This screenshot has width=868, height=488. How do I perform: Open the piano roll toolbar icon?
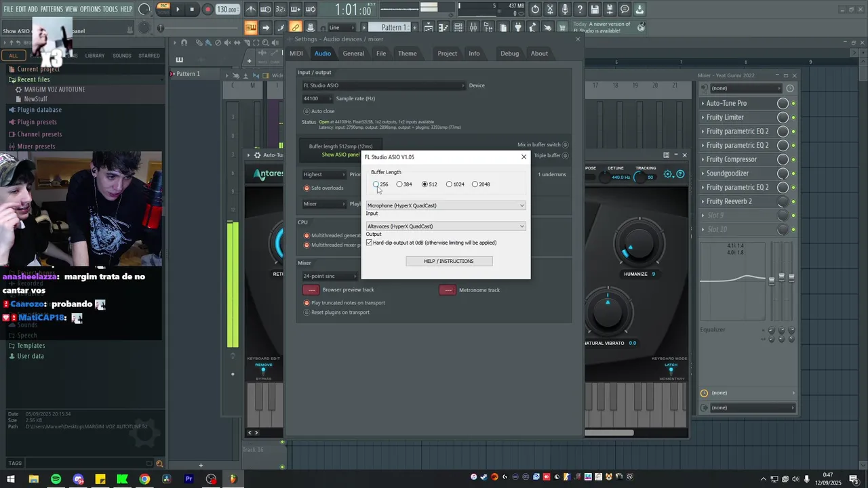tap(443, 28)
